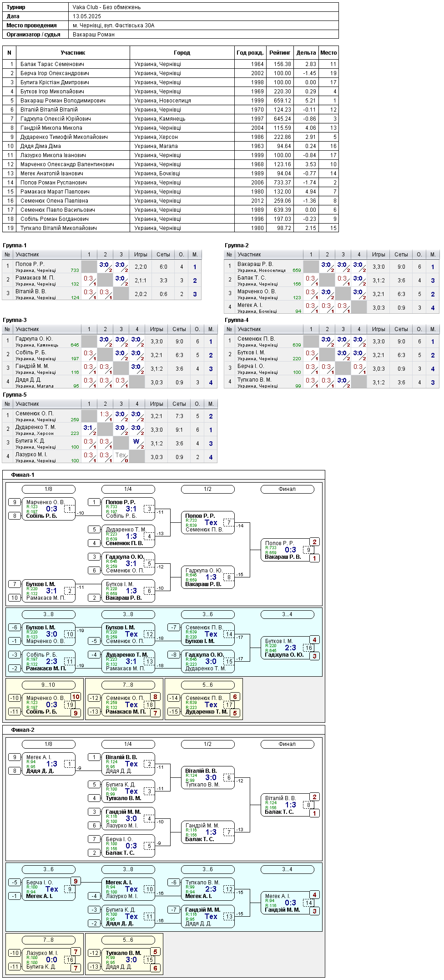Screen dimensions: 444x980
Task: Click Марченко vs Собіль 1/8 match in Финал-1
Action: (x=48, y=509)
